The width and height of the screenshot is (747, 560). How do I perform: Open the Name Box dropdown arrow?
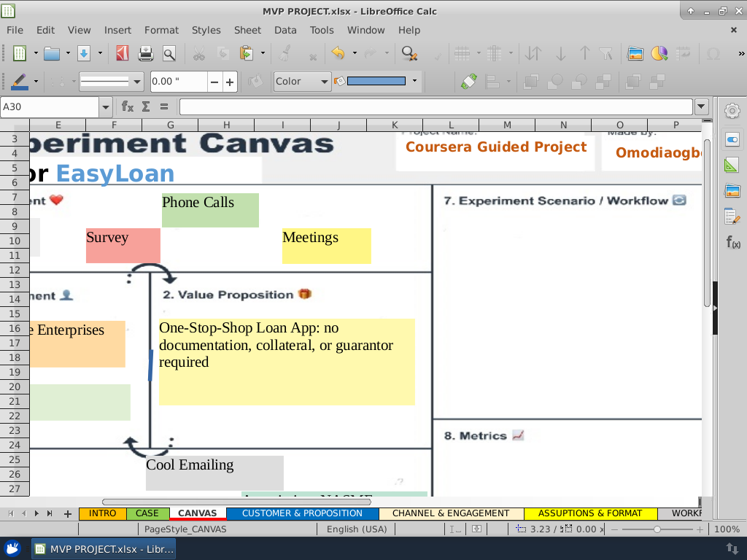click(x=106, y=107)
